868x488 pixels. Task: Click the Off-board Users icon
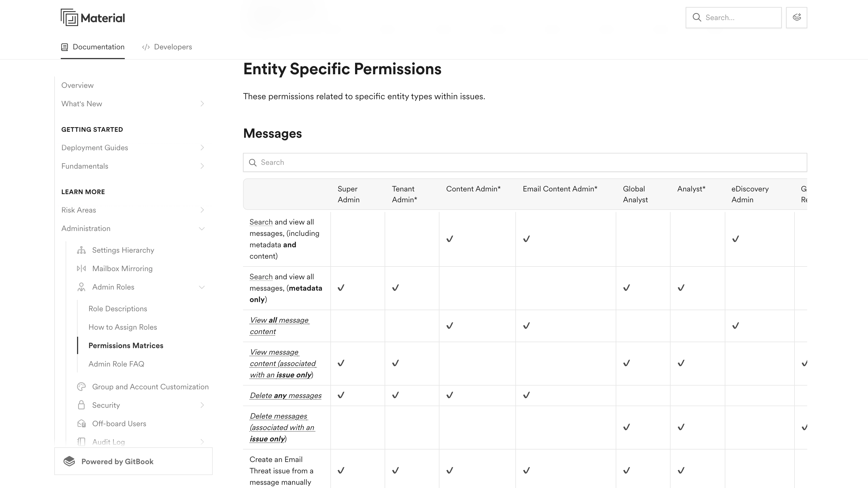81,423
